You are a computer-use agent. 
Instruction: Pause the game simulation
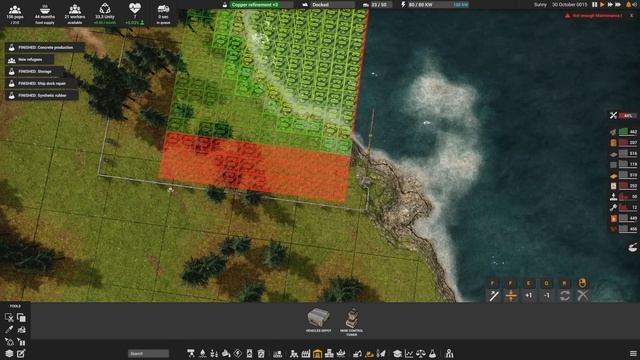click(595, 4)
